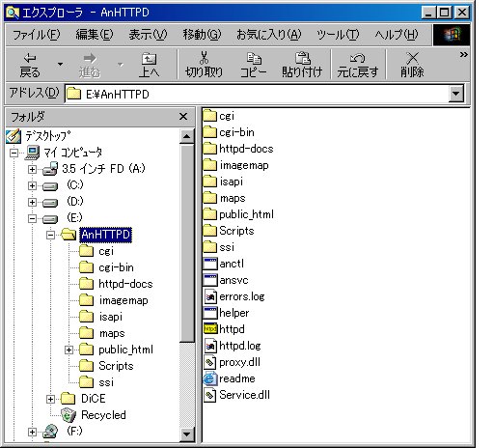Select デスクトップ in folder tree
This screenshot has height=448, width=494.
pyautogui.click(x=47, y=136)
